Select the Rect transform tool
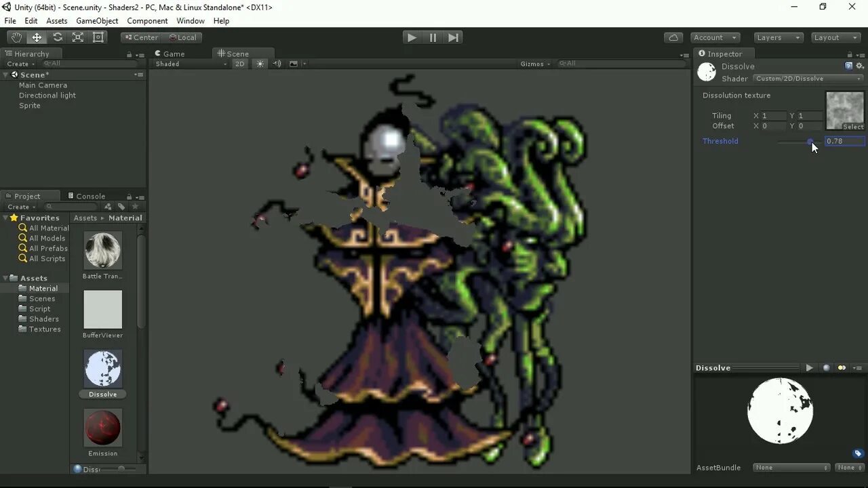 (x=98, y=37)
